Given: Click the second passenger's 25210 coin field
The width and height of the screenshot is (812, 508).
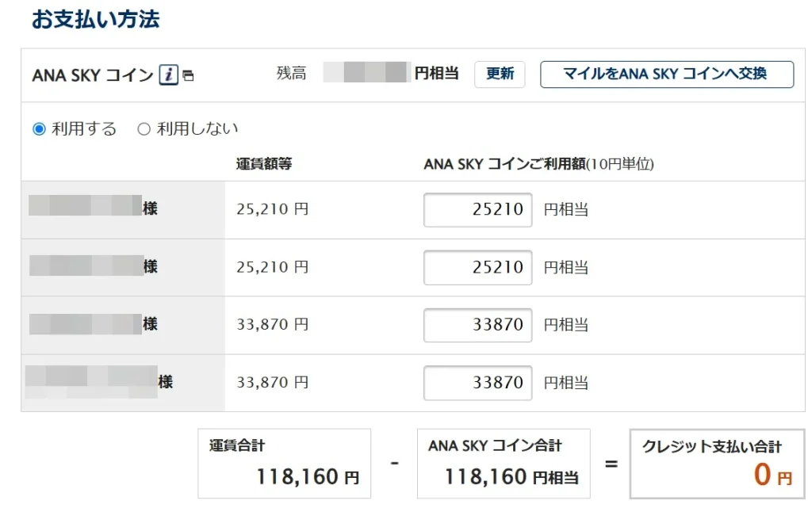Looking at the screenshot, I should coord(477,267).
